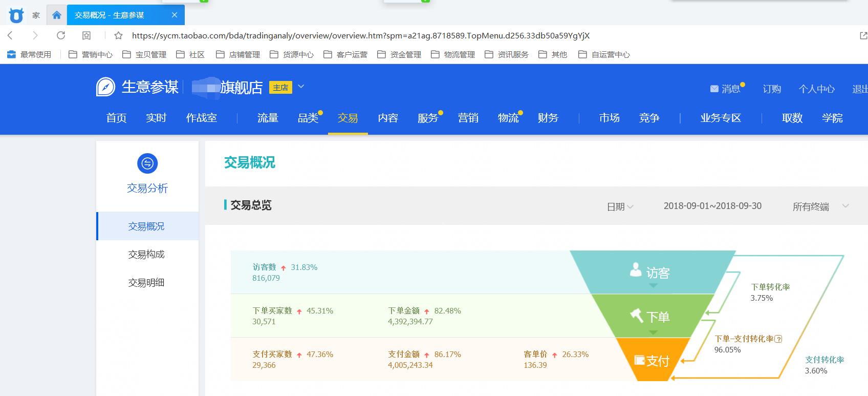
Task: Open the 服务 menu
Action: coord(428,118)
